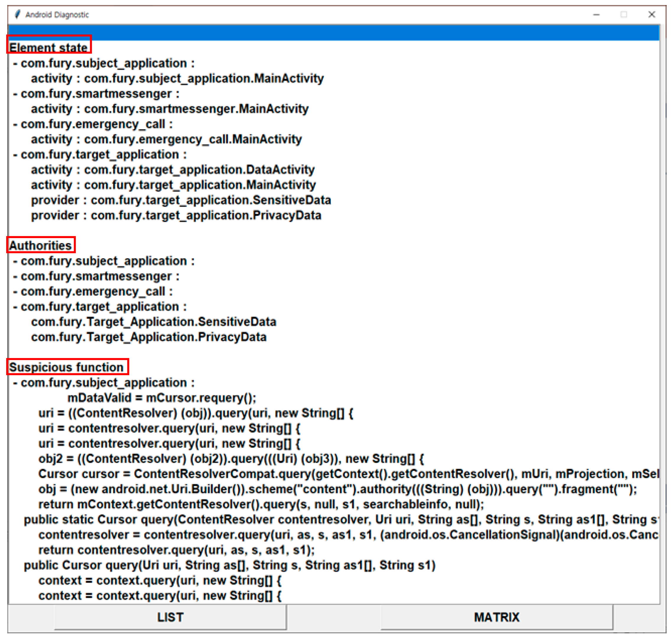
Task: Click the mDataValid = mCursor.requery() line
Action: 162,398
